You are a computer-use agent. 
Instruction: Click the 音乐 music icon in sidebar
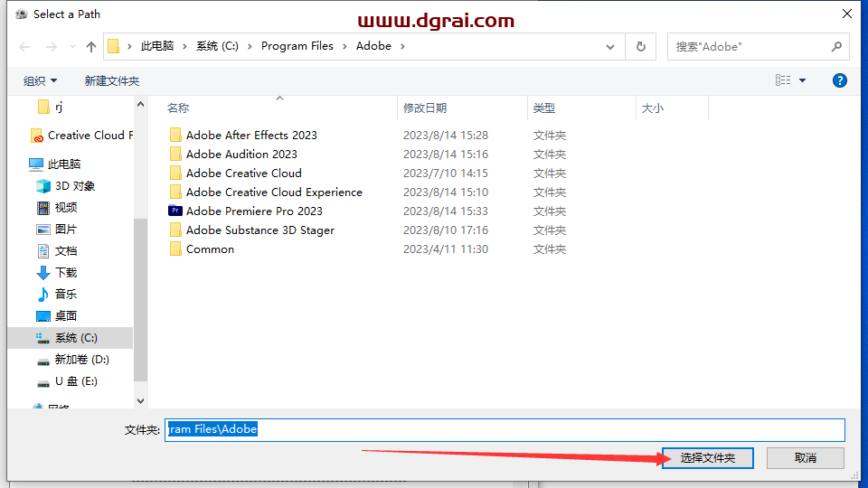43,295
